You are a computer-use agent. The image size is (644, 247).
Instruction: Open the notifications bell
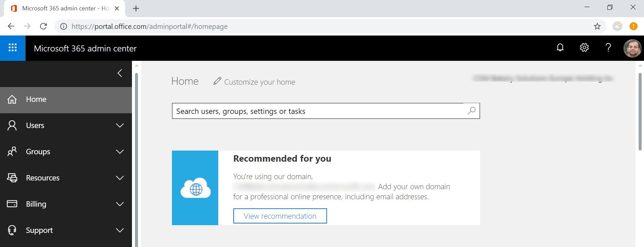(x=560, y=48)
